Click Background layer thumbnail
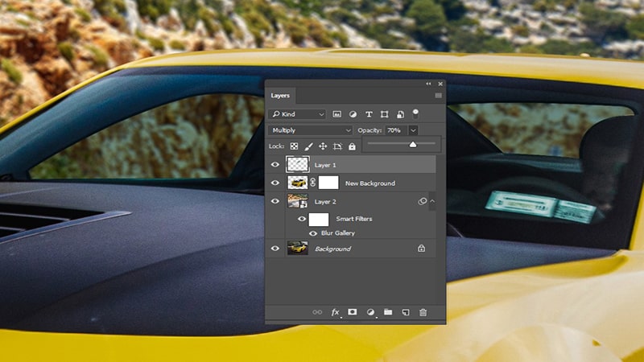 click(x=297, y=248)
